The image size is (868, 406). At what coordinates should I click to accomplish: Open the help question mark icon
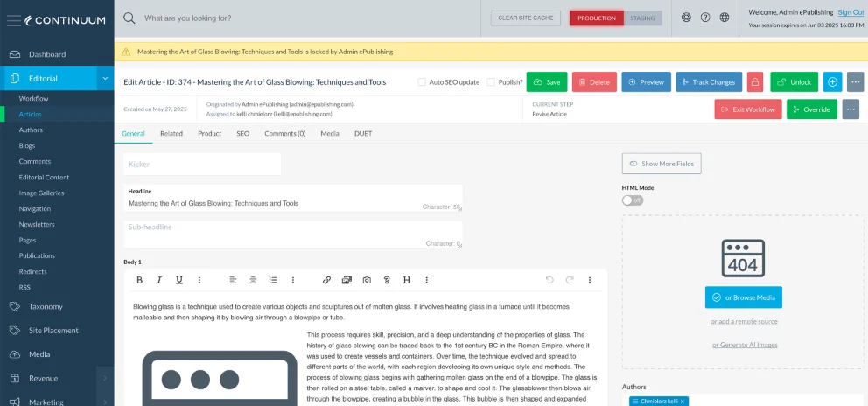[x=705, y=17]
